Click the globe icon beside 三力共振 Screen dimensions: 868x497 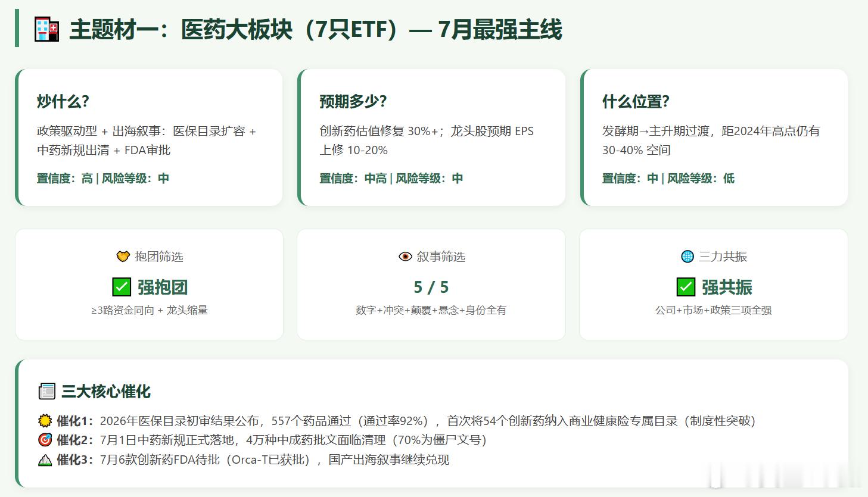point(687,257)
